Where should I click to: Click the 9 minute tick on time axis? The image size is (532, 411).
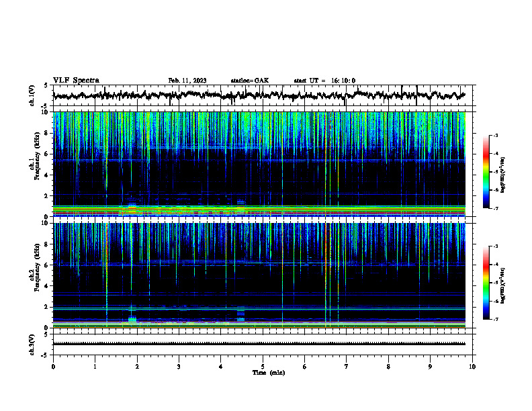pyautogui.click(x=430, y=367)
